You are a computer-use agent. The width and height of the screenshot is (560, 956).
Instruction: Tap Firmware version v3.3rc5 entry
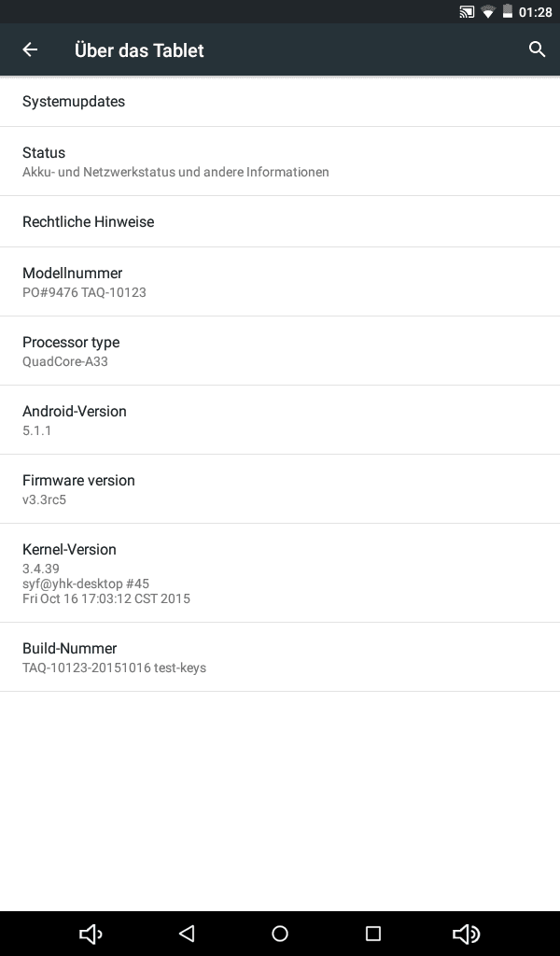click(280, 489)
